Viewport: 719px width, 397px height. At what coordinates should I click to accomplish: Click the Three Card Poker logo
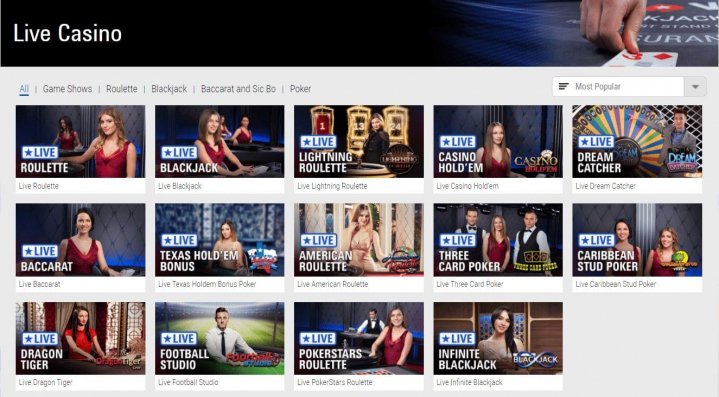[535, 262]
